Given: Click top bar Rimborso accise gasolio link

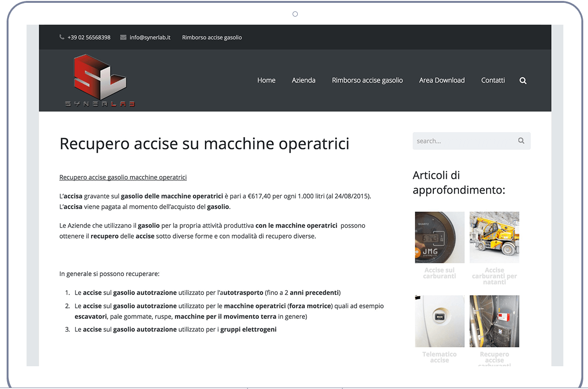Looking at the screenshot, I should [x=211, y=37].
